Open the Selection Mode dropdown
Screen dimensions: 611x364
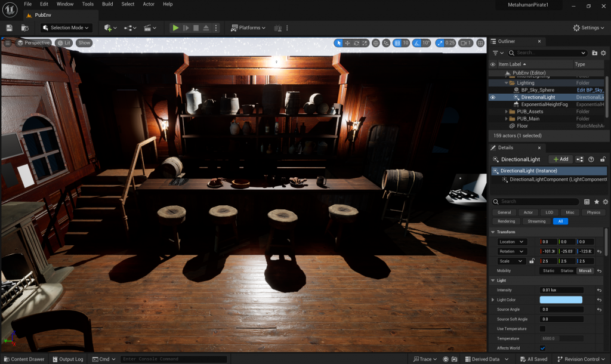(66, 27)
